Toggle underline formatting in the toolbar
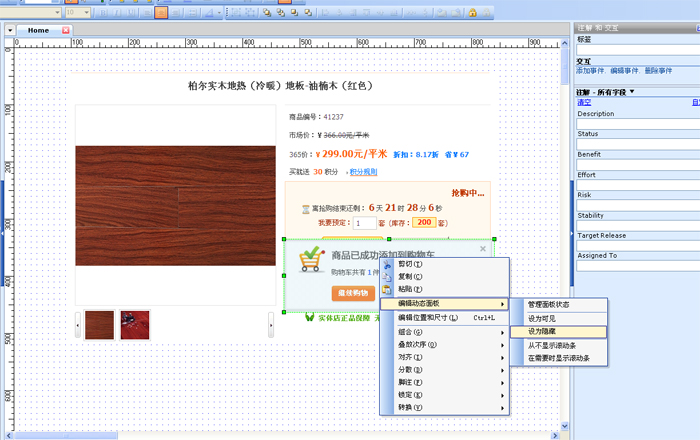This screenshot has height=440, width=700. 131,12
